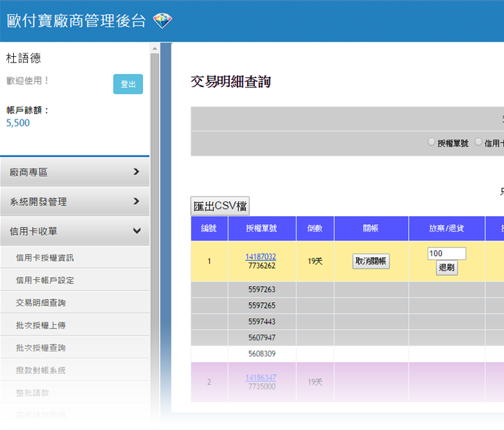Viewport: 504px width, 430px height.
Task: Collapse the 信用卡收單 menu section
Action: point(74,231)
